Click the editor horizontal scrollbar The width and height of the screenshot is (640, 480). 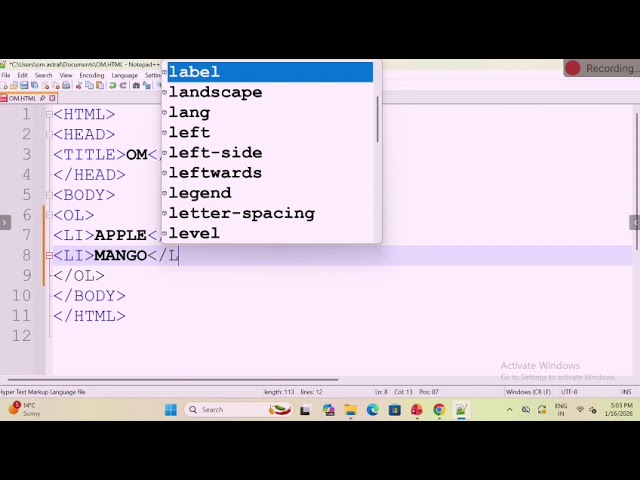(x=173, y=380)
